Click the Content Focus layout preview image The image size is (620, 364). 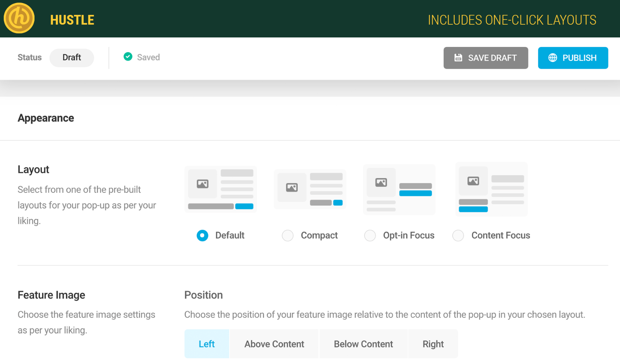pos(491,189)
